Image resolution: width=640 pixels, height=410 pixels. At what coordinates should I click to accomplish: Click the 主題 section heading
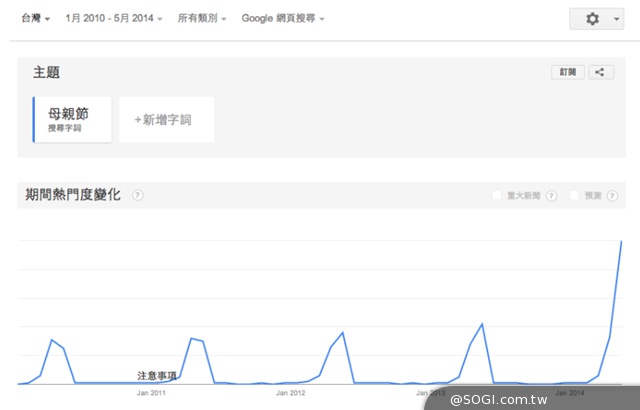click(47, 73)
